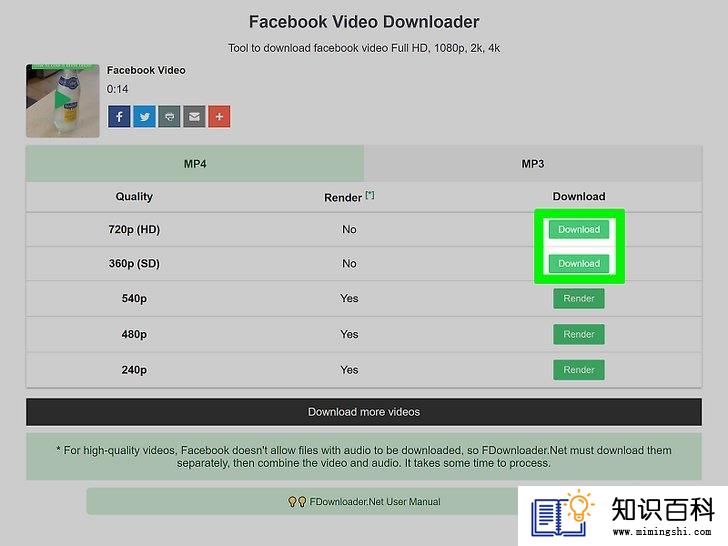This screenshot has width=728, height=546.
Task: Click the Yes render value for 540p
Action: 349,299
